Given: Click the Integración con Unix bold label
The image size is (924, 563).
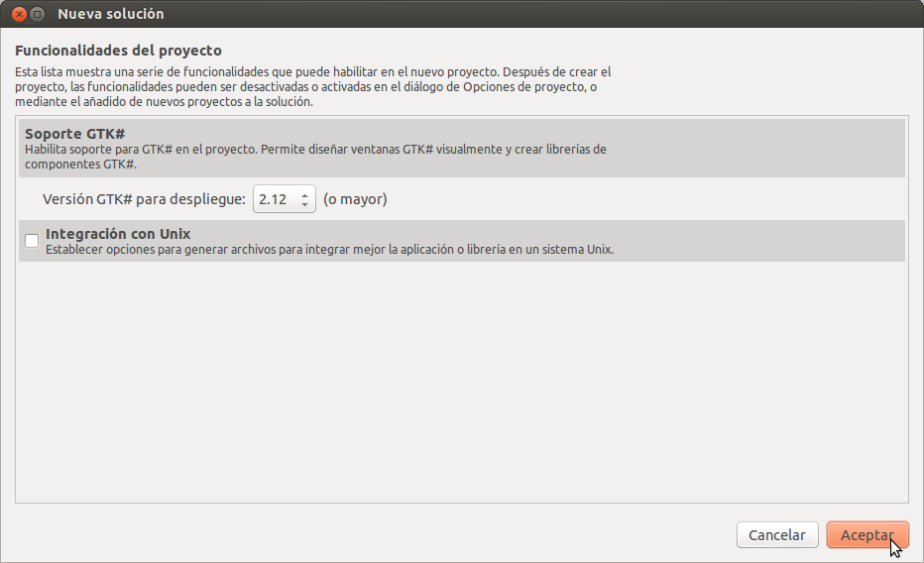Looking at the screenshot, I should 118,234.
